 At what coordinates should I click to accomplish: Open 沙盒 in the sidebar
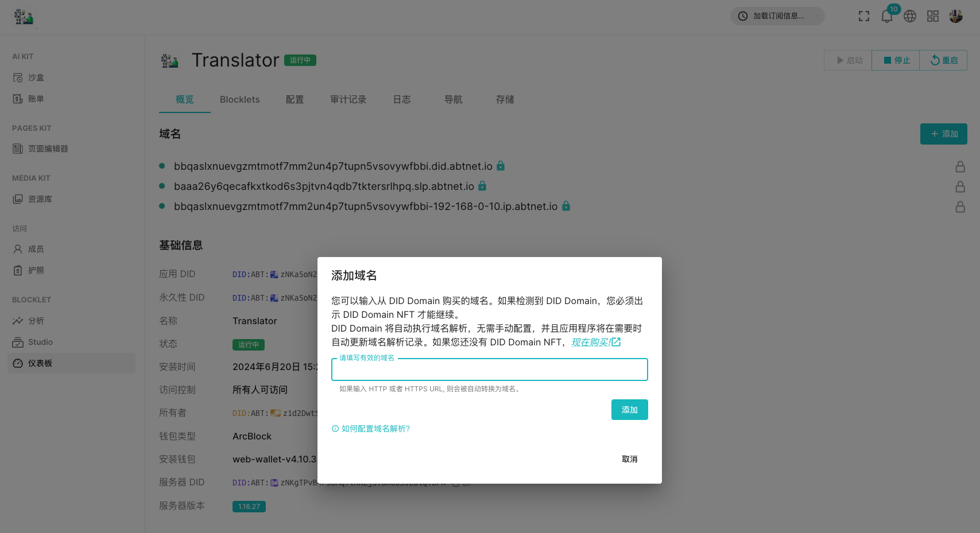pos(36,77)
